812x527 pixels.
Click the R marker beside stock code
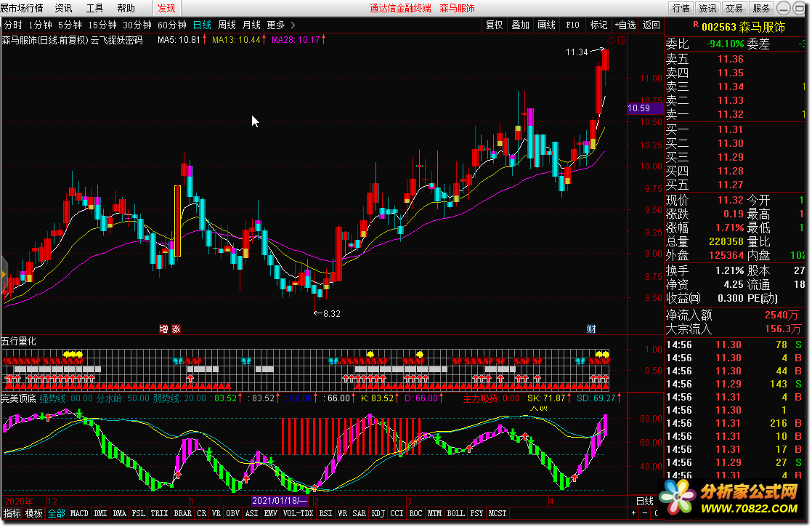(x=696, y=25)
